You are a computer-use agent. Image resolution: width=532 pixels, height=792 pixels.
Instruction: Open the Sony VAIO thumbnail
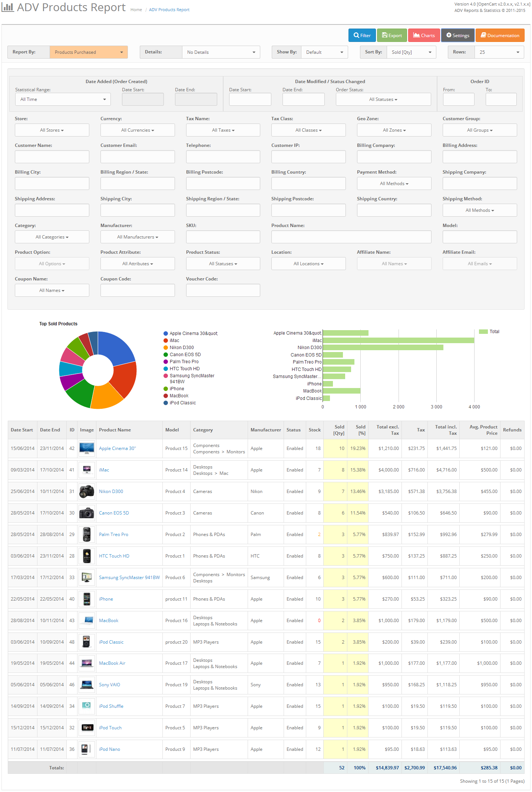[87, 684]
